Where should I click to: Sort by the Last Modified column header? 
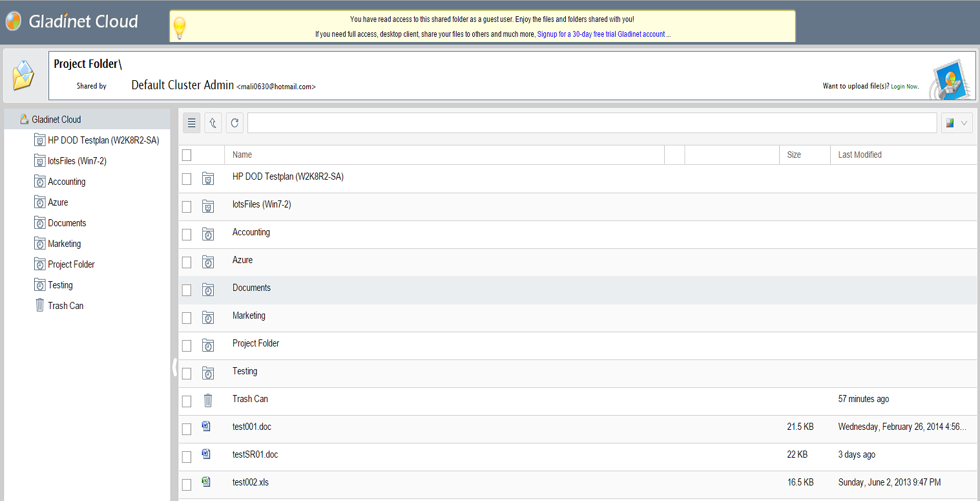(x=860, y=155)
